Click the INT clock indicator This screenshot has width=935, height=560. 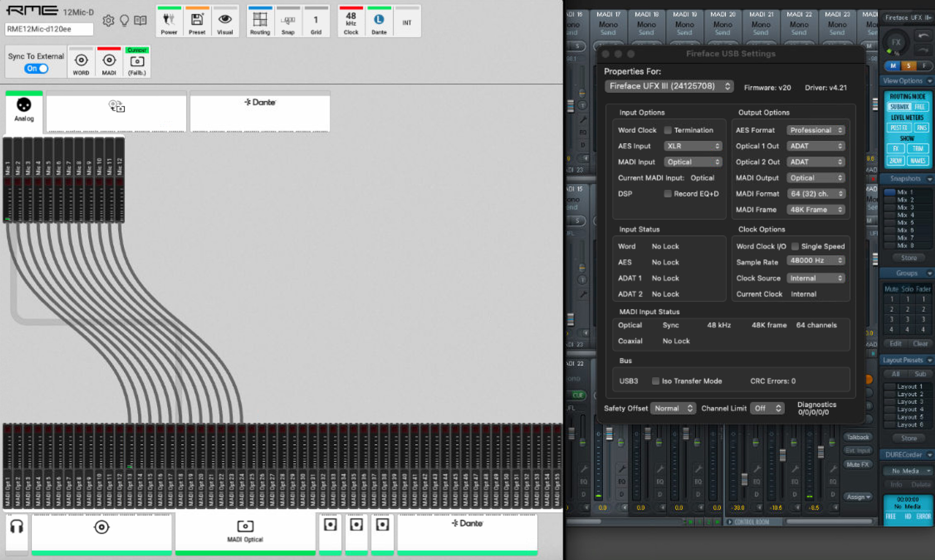click(x=407, y=22)
